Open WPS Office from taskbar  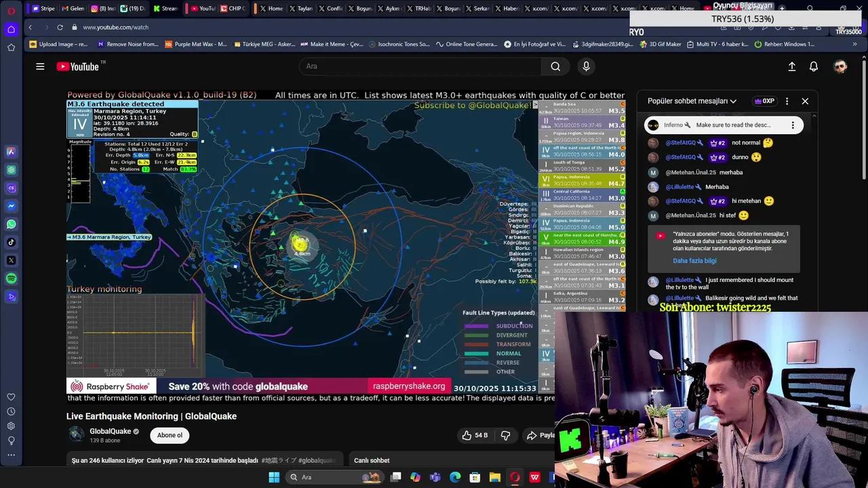535,477
